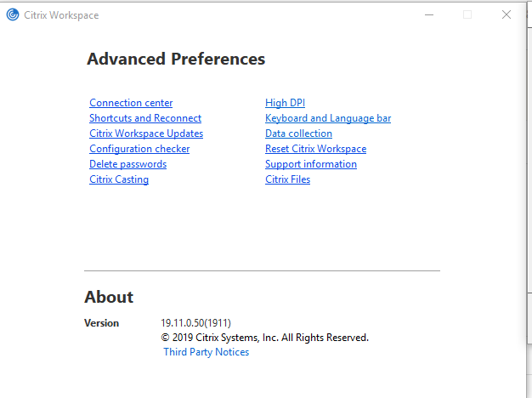The width and height of the screenshot is (532, 398).
Task: Click the maximize window button
Action: (x=467, y=14)
